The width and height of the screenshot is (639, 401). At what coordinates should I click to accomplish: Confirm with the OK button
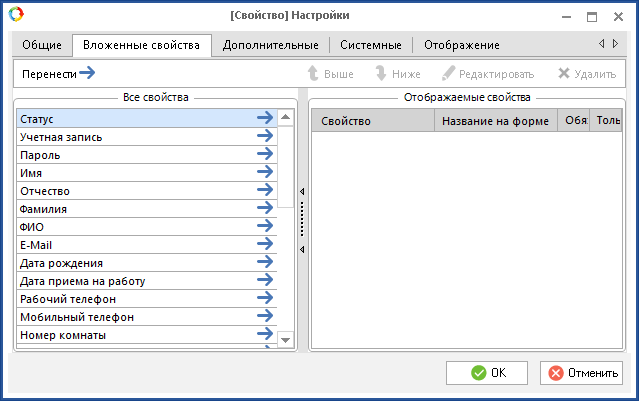[x=487, y=372]
